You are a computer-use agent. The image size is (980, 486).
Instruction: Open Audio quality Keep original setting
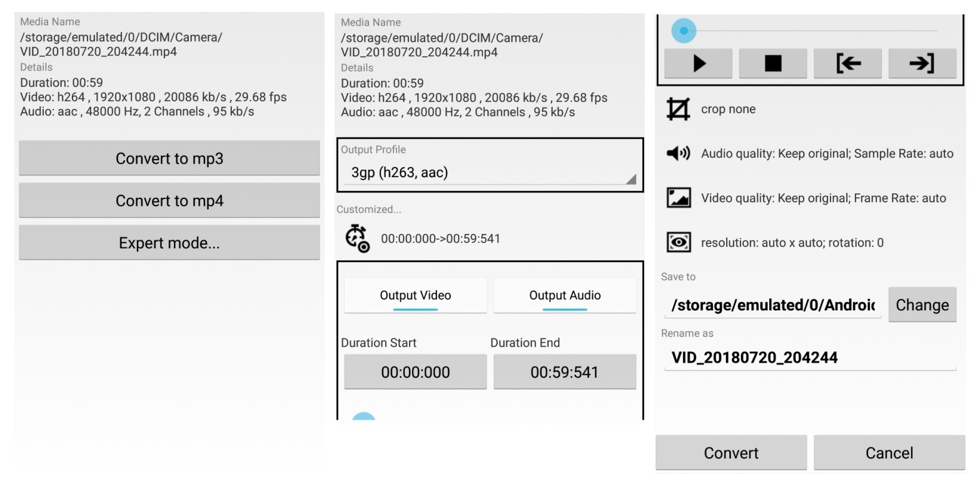coord(827,153)
